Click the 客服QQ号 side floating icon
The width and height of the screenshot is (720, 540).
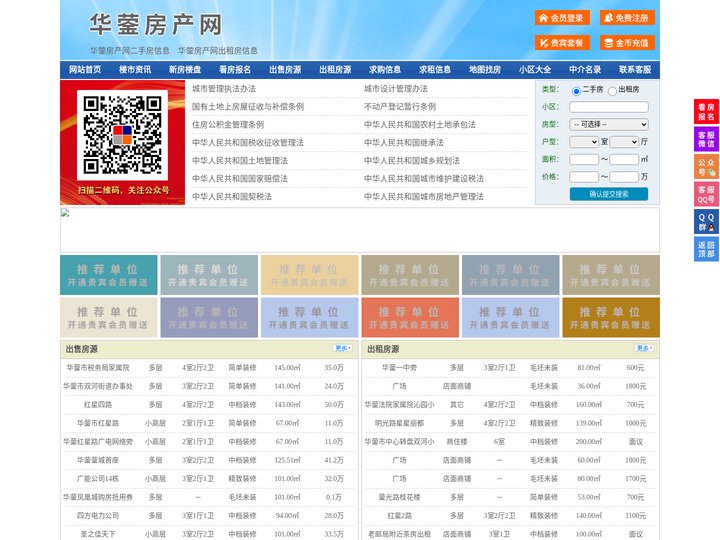pos(706,194)
